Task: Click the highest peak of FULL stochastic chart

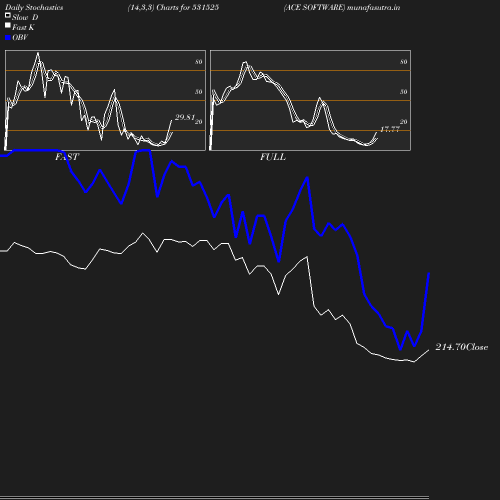Action: [x=245, y=62]
